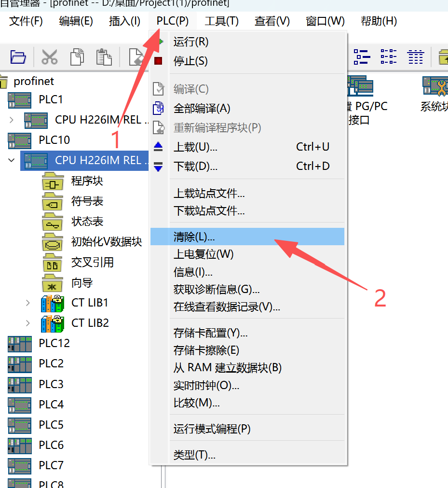This screenshot has height=488, width=448.
Task: Click the PLC(P) menu
Action: (173, 21)
